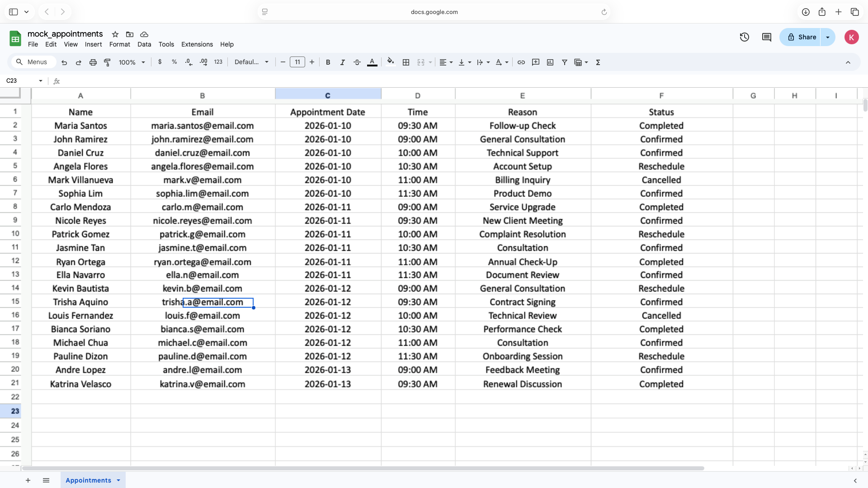Open version history clock icon
The width and height of the screenshot is (868, 488).
744,37
